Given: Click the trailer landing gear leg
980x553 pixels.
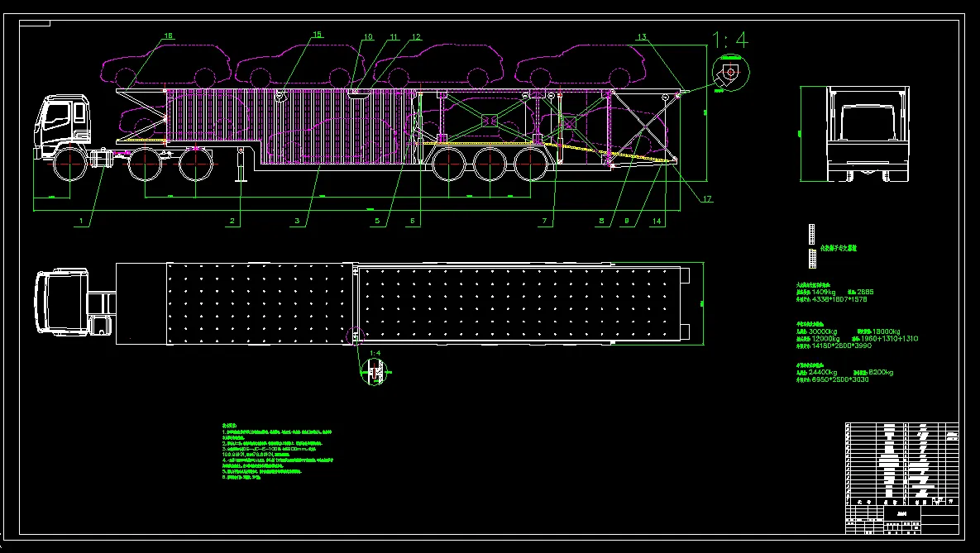Looking at the screenshot, I should 241,165.
